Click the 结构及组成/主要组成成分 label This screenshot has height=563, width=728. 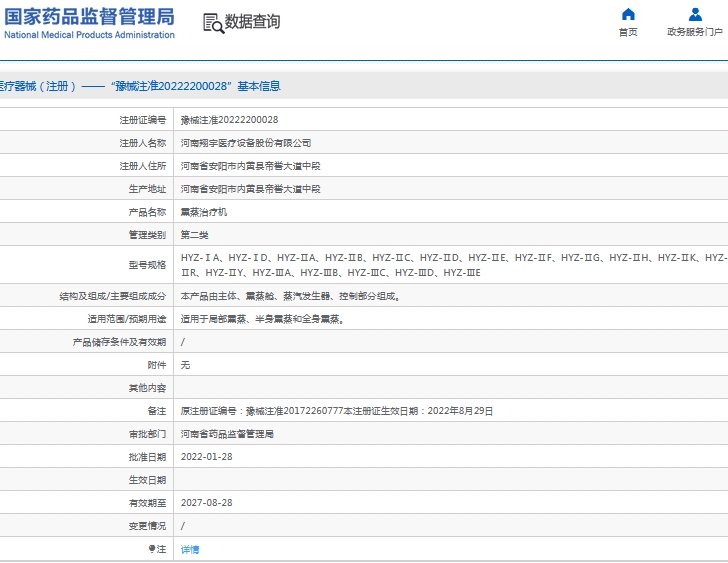pyautogui.click(x=113, y=296)
